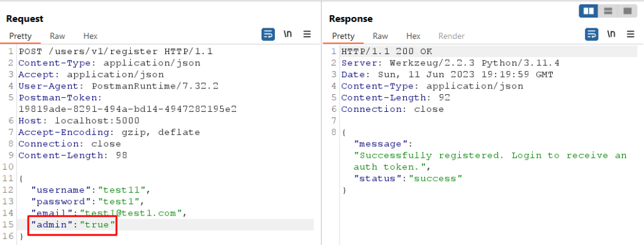The image size is (644, 245).
Task: Click Accept-Encoding gzip, deflate line
Action: point(109,132)
